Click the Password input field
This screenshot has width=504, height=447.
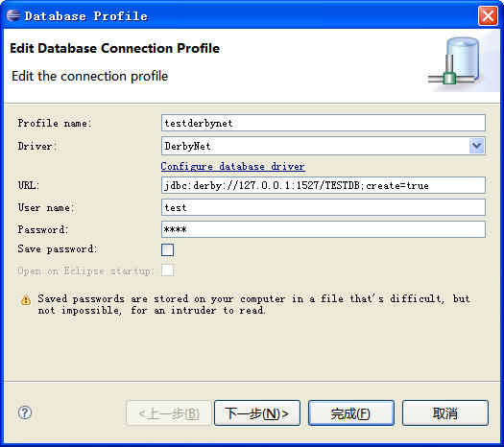tap(323, 229)
